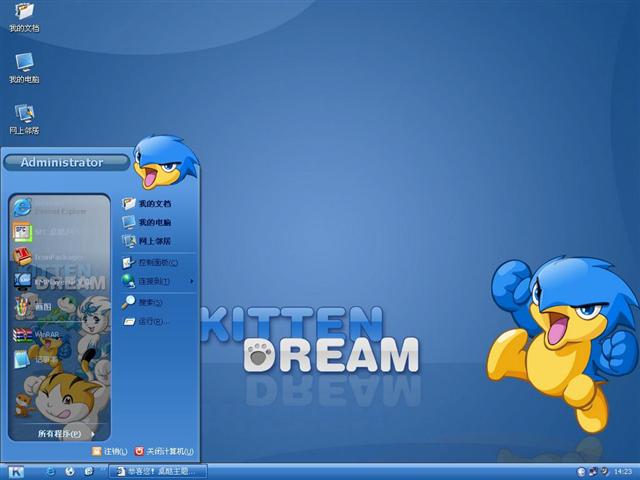Open 控制面板 control panel entry
The image size is (640, 480).
(157, 262)
